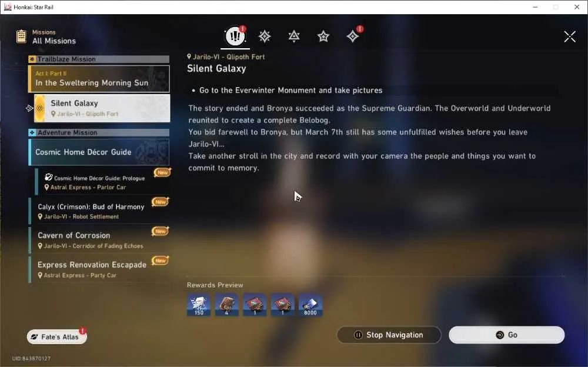Open the diamond mission tab with red alert
This screenshot has width=588, height=367.
click(353, 36)
